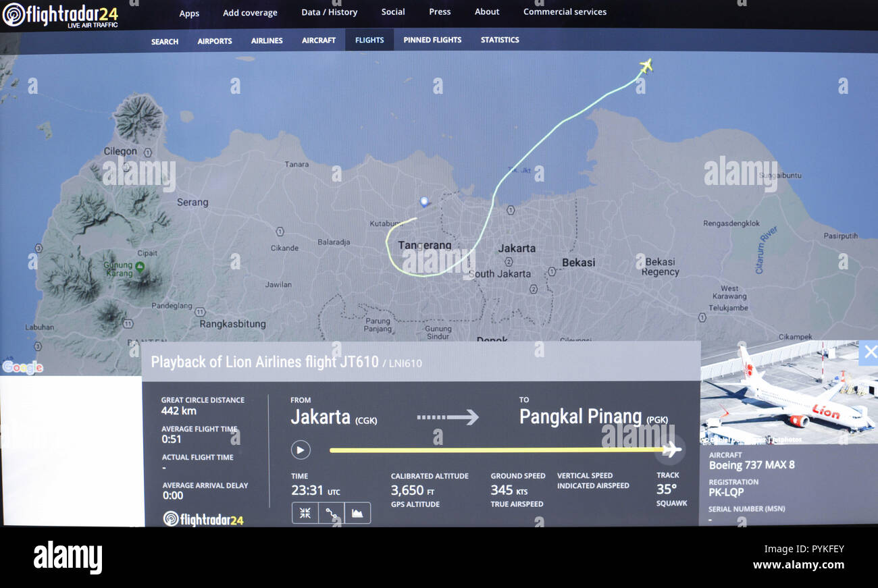Open the Statistics tab

pos(500,40)
